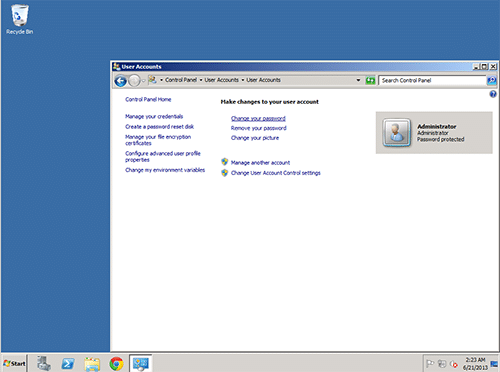Open Change my environment variables
Screen dimensions: 500x372
(x=165, y=170)
